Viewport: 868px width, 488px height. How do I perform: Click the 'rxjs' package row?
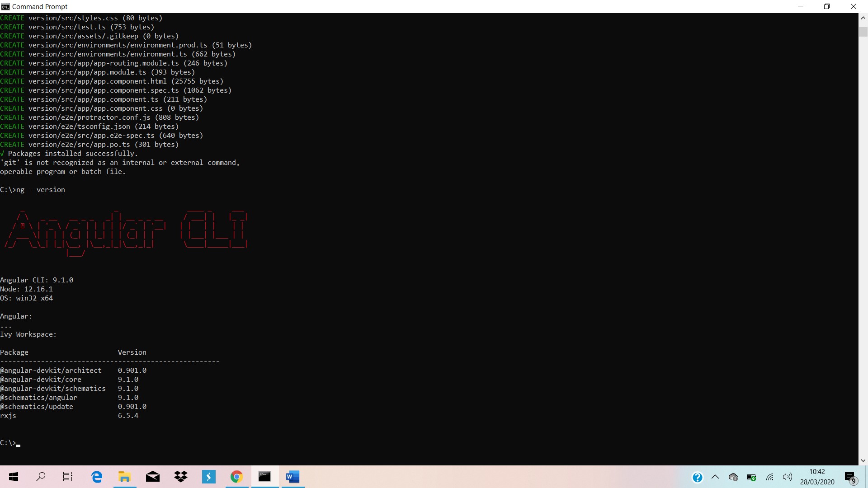(69, 416)
